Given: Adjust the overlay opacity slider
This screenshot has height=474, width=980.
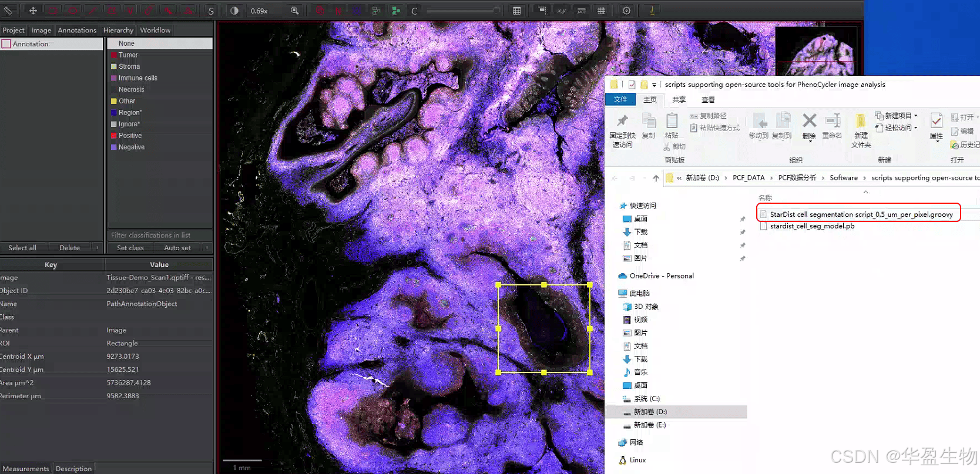Looking at the screenshot, I should (463, 11).
